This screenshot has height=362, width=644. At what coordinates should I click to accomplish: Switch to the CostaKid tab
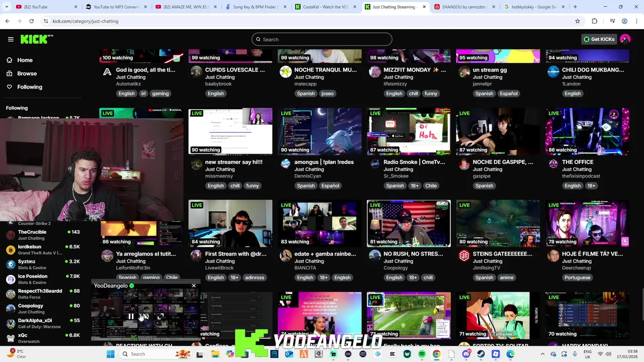[x=325, y=7]
